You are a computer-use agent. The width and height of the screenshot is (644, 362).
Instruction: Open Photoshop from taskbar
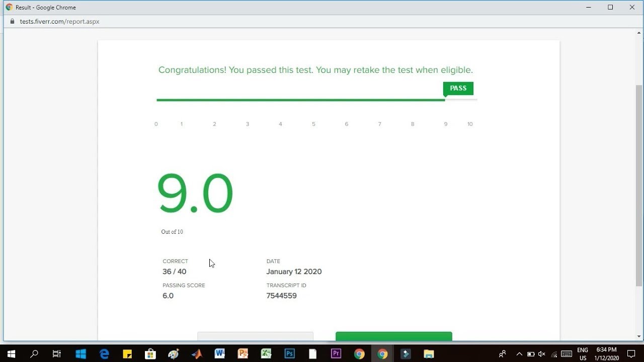click(289, 353)
